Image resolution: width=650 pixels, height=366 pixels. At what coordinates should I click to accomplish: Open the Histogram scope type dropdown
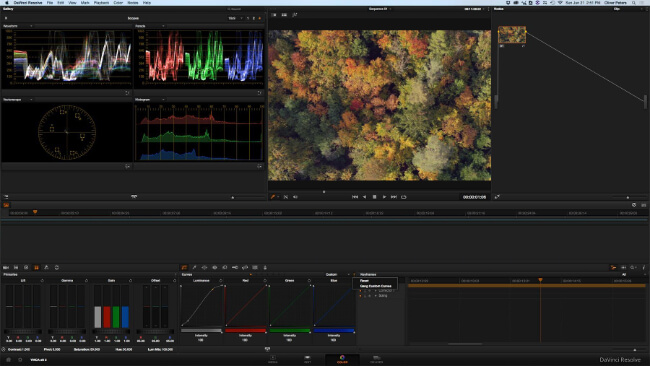pyautogui.click(x=150, y=99)
